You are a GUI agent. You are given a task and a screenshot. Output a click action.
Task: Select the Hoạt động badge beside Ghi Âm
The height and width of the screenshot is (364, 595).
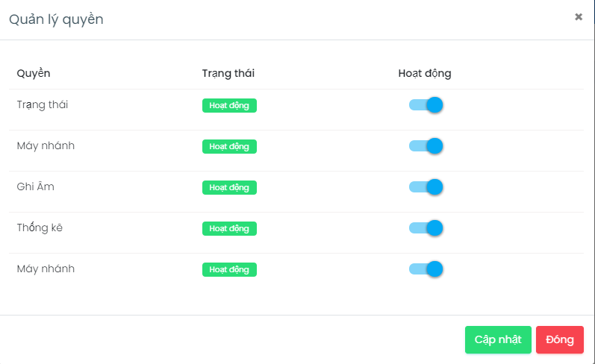[x=229, y=188]
